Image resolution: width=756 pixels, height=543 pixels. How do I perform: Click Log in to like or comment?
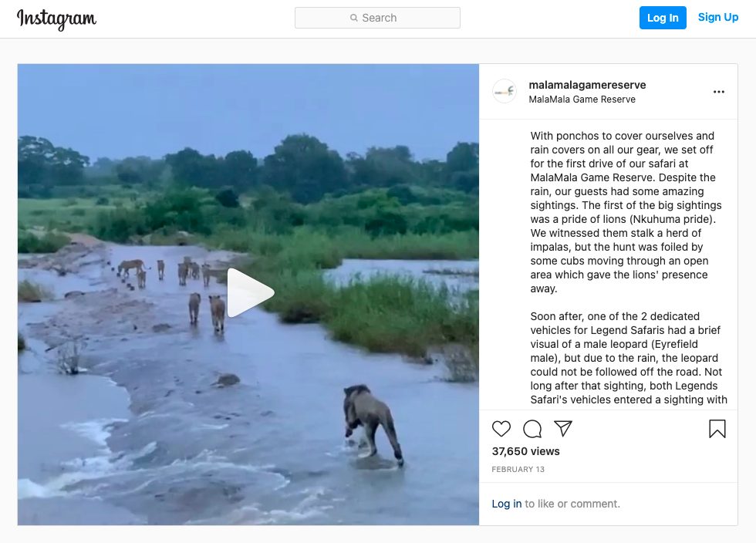[x=506, y=504]
